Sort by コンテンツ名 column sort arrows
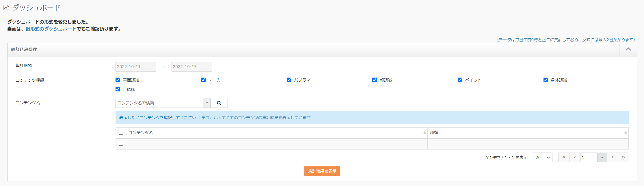The height and width of the screenshot is (186, 644). coord(425,133)
